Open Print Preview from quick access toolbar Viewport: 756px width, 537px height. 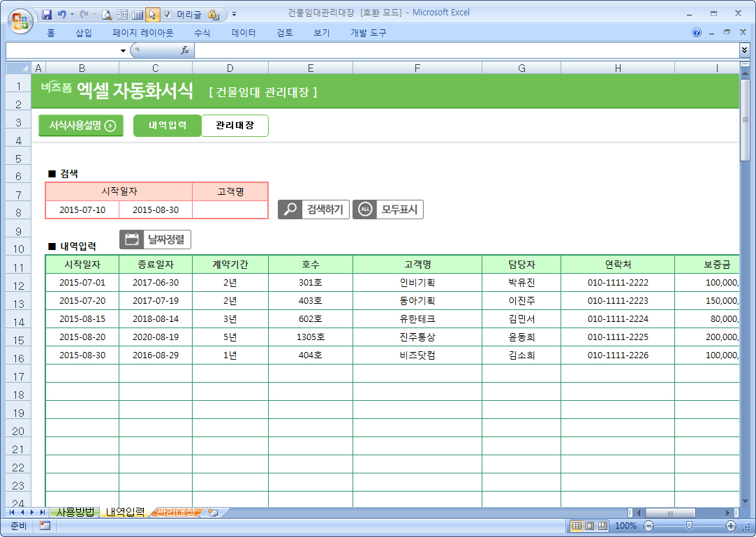(107, 13)
